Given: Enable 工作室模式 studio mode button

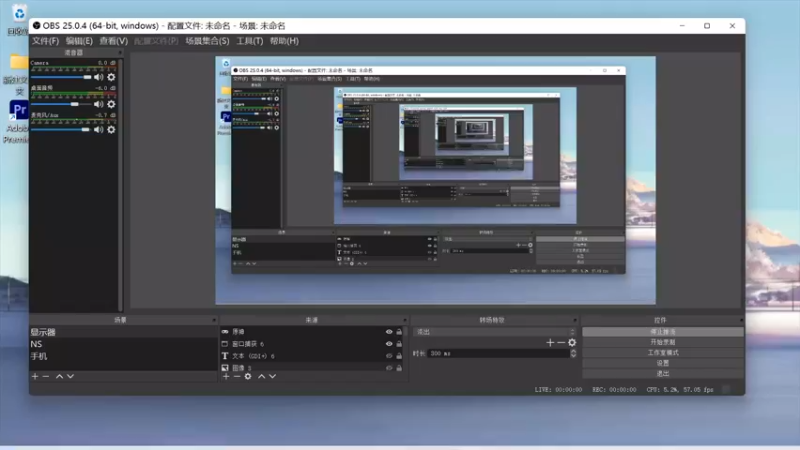Looking at the screenshot, I should [x=663, y=353].
